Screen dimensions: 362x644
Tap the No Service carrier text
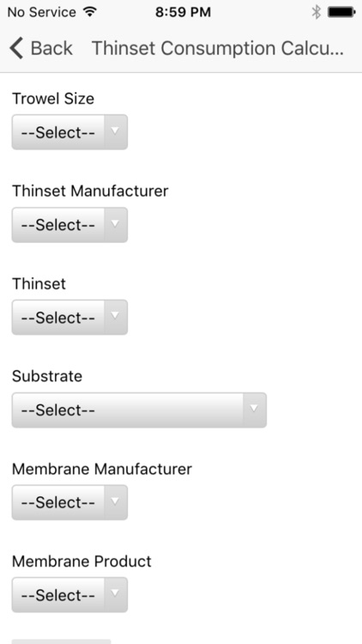[42, 12]
